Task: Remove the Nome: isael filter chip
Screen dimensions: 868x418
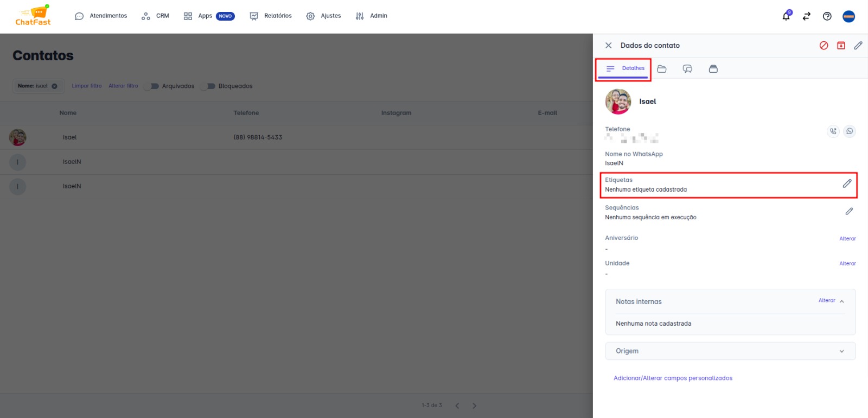Action: point(54,86)
